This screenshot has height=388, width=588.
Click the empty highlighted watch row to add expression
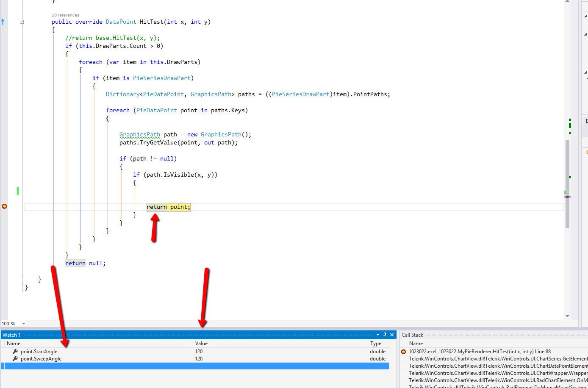click(x=195, y=366)
